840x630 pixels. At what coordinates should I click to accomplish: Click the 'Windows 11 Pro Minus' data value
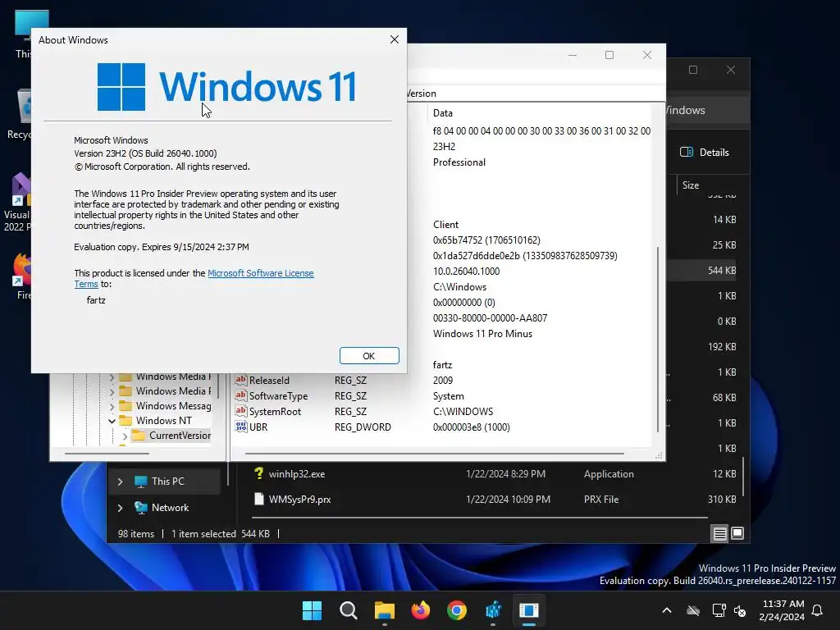coord(482,334)
